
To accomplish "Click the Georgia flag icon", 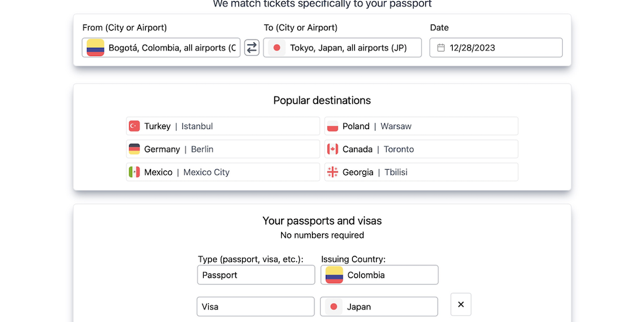I will tap(333, 172).
